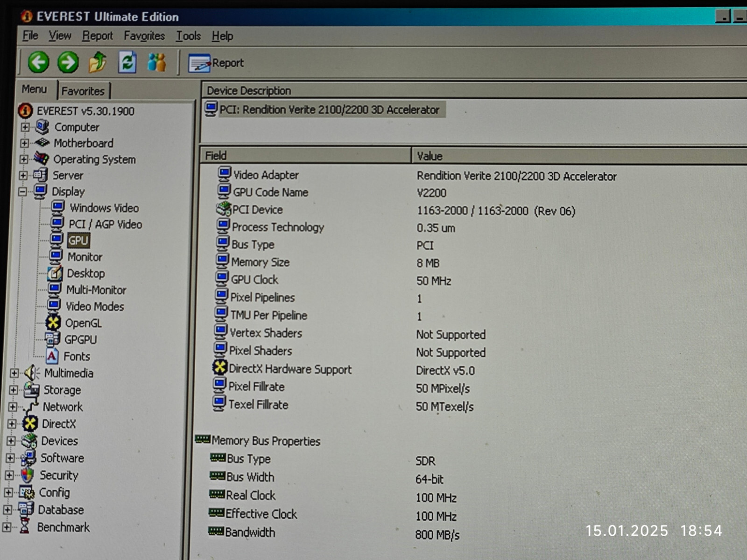Screen dimensions: 747x560
Task: Open the Help menu
Action: point(222,36)
